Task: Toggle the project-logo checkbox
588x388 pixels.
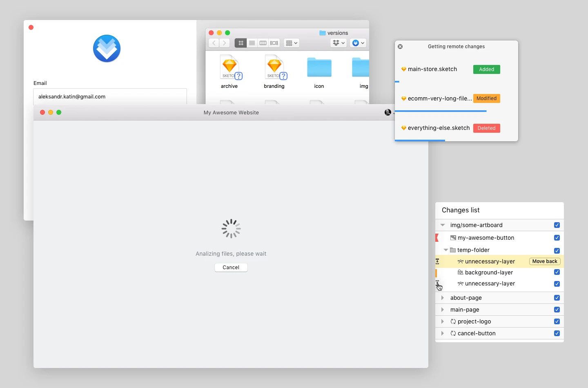Action: tap(557, 321)
